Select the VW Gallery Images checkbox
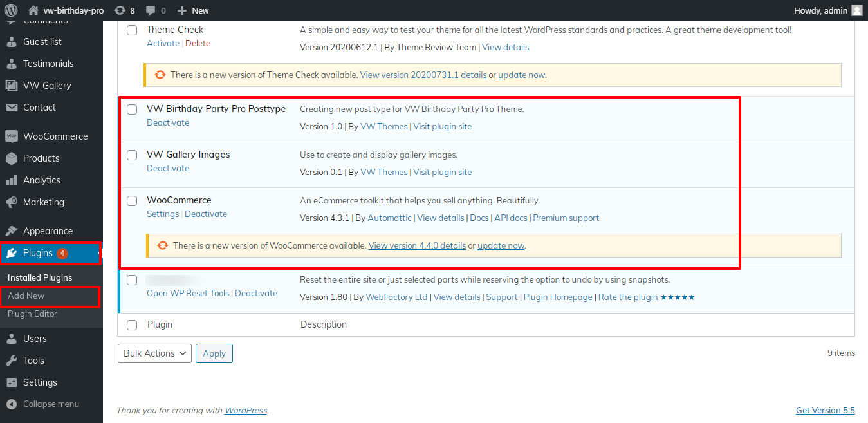 pyautogui.click(x=132, y=155)
